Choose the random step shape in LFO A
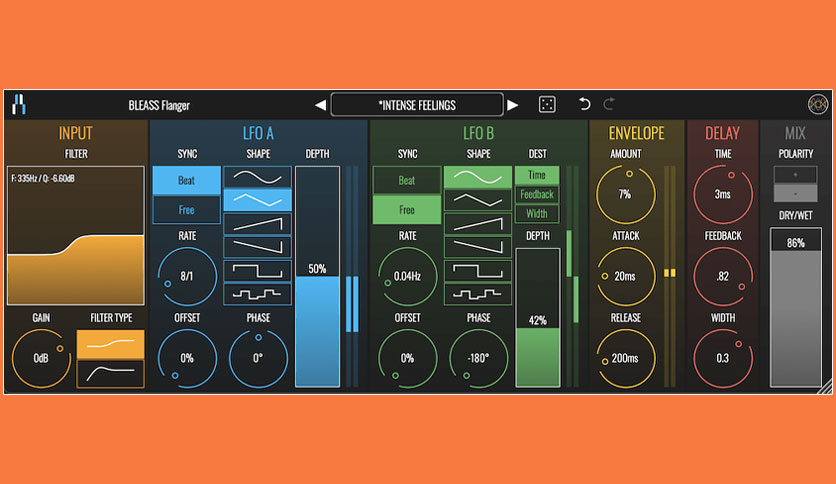This screenshot has height=484, width=836. pyautogui.click(x=258, y=294)
